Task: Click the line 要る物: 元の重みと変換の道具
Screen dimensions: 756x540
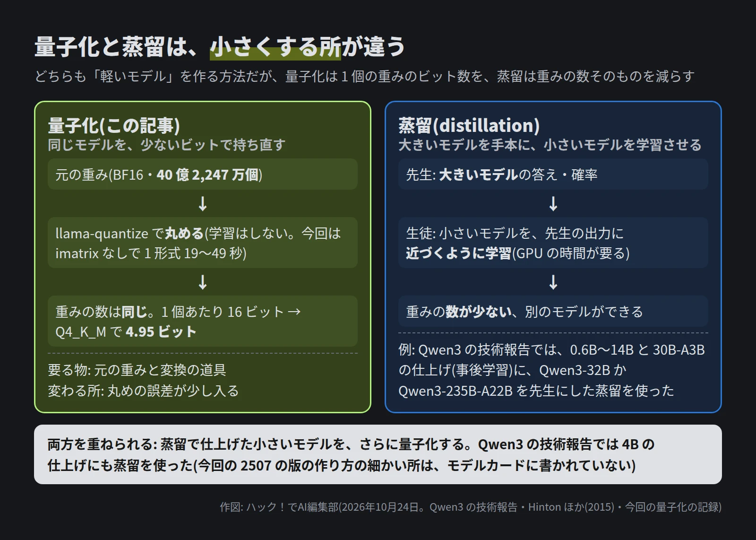Action: [137, 370]
